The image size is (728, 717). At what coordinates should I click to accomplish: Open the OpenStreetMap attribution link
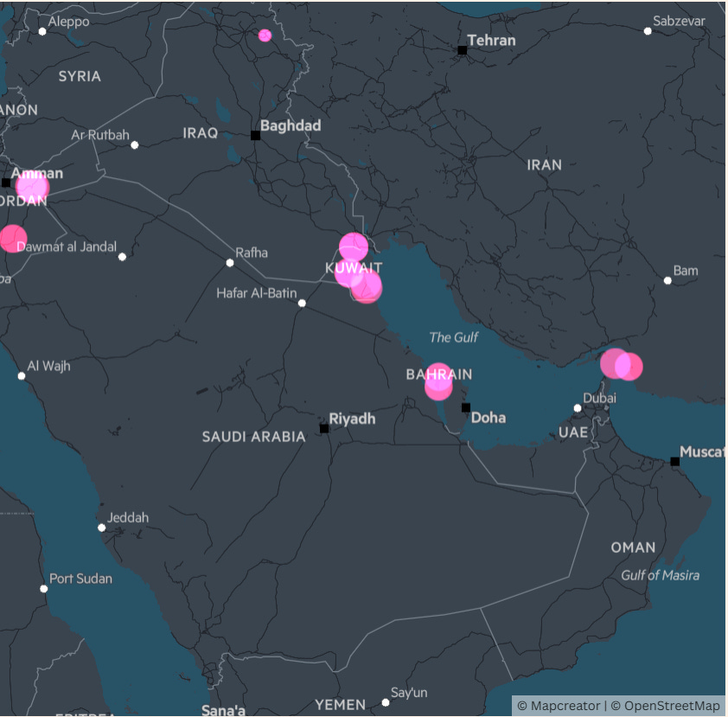pyautogui.click(x=666, y=706)
